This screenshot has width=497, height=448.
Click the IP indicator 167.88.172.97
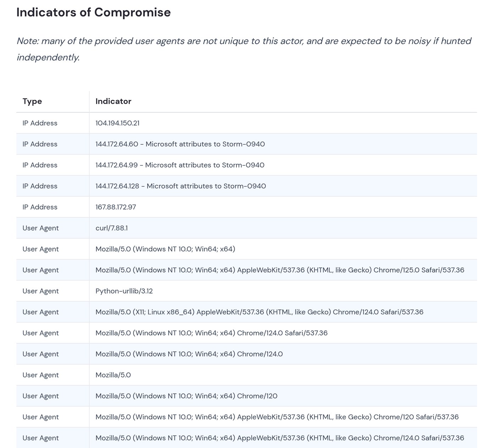(116, 207)
